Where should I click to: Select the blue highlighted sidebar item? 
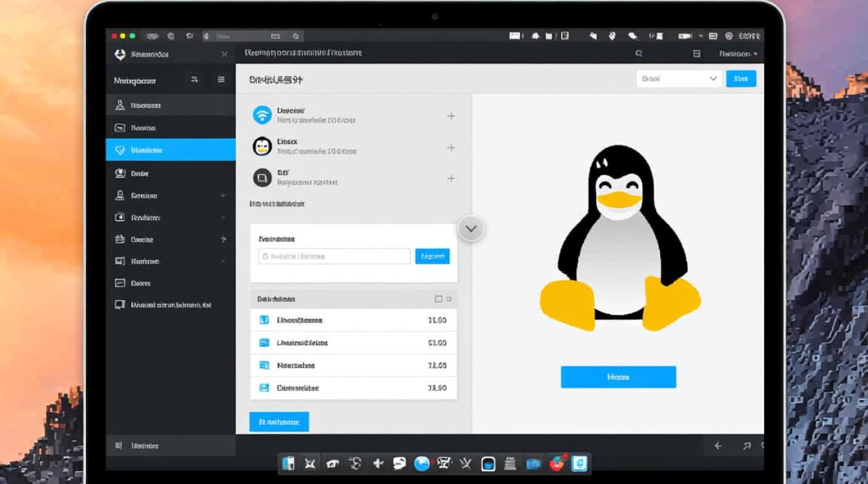pos(170,150)
